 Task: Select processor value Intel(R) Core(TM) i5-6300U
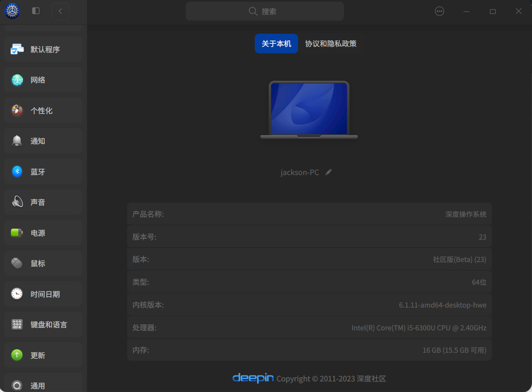pos(419,327)
